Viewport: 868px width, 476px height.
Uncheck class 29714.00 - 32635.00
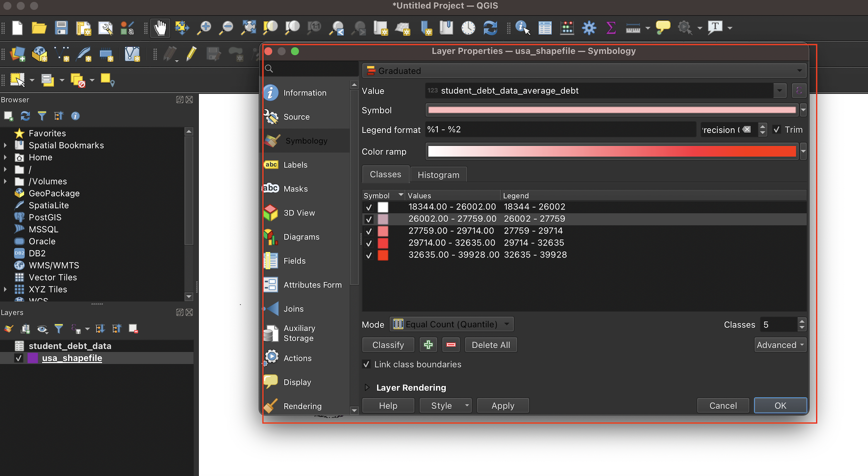369,243
